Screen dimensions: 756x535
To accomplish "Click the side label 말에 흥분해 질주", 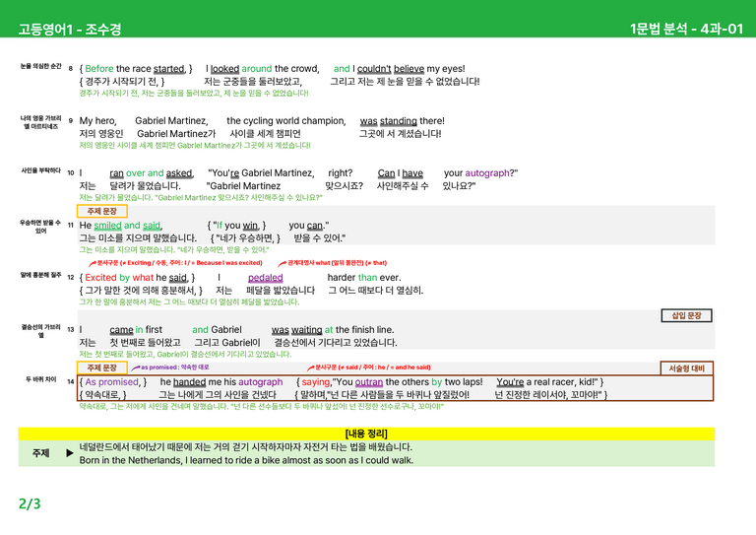I will click(40, 275).
